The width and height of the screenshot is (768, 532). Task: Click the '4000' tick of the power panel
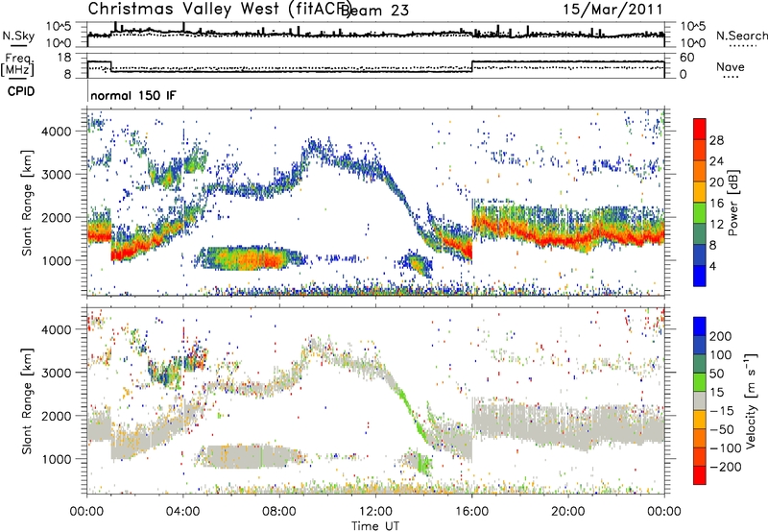pyautogui.click(x=56, y=132)
